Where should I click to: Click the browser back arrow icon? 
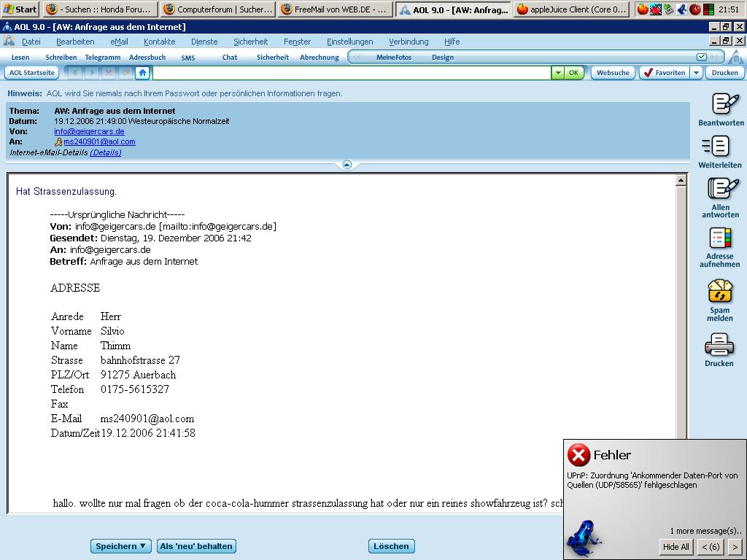[x=75, y=73]
